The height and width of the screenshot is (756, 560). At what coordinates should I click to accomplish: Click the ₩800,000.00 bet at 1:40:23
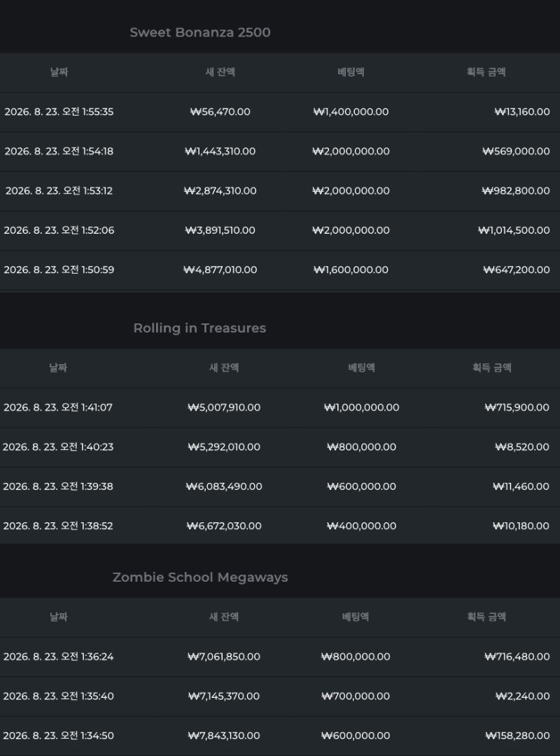click(x=361, y=447)
